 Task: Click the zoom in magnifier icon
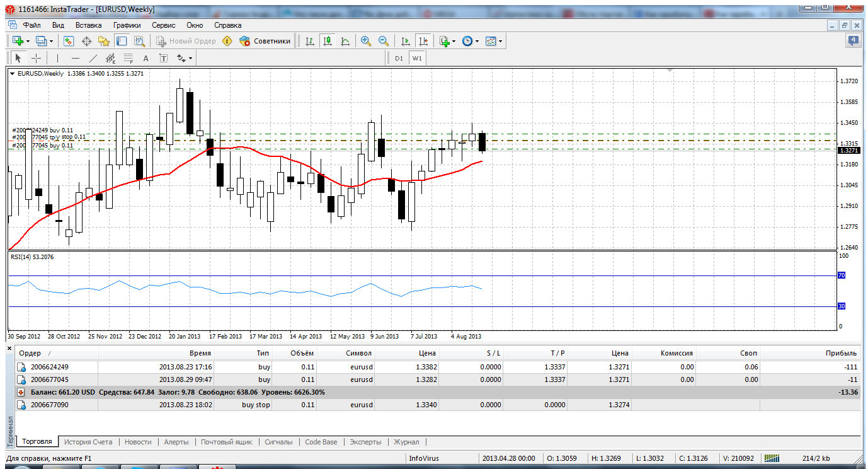point(365,41)
